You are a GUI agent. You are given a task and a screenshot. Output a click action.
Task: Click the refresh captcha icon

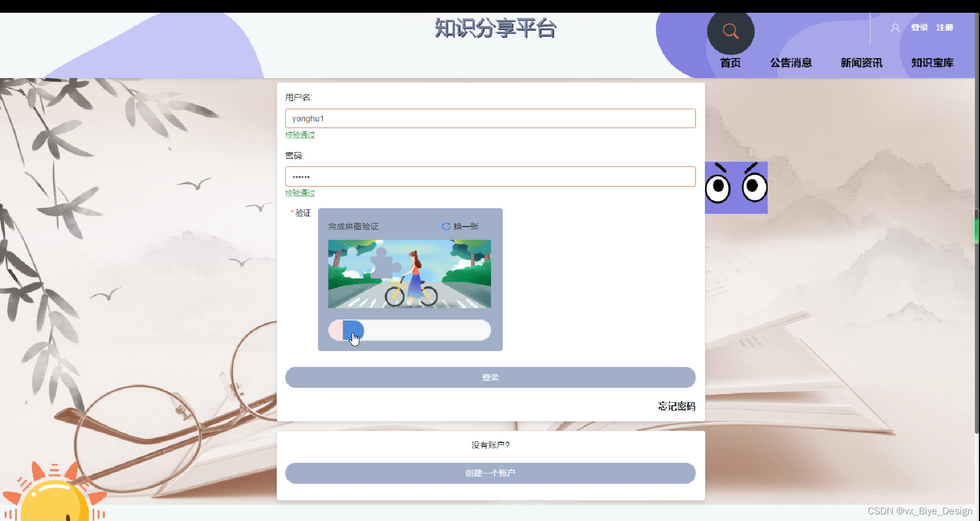pos(446,227)
